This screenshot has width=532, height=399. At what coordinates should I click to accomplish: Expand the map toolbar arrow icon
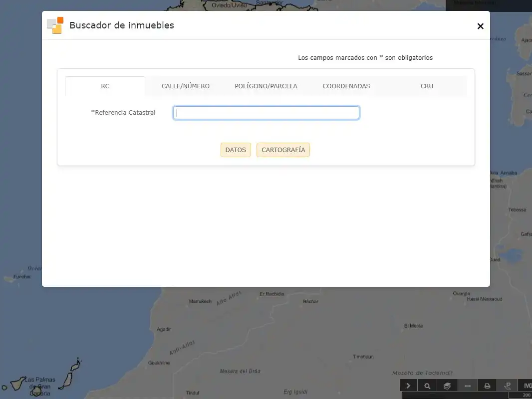click(x=409, y=386)
